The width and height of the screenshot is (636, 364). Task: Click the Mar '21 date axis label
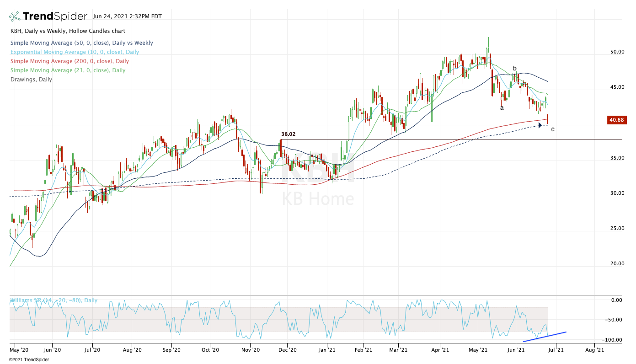398,349
